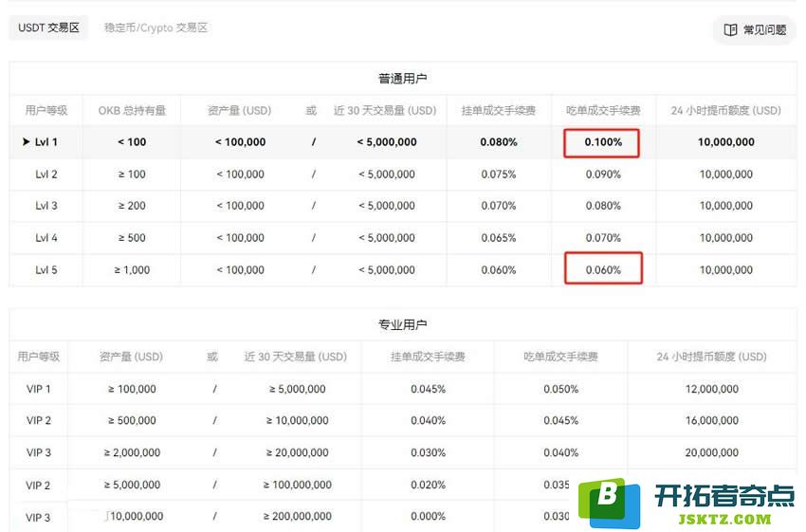
Task: Click the 专业用户 table title
Action: tap(402, 325)
